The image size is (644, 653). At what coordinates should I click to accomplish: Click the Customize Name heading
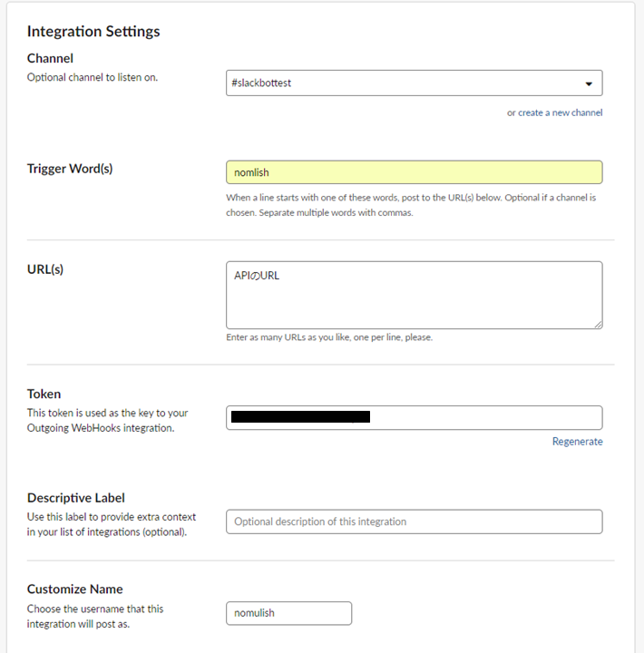pos(75,589)
